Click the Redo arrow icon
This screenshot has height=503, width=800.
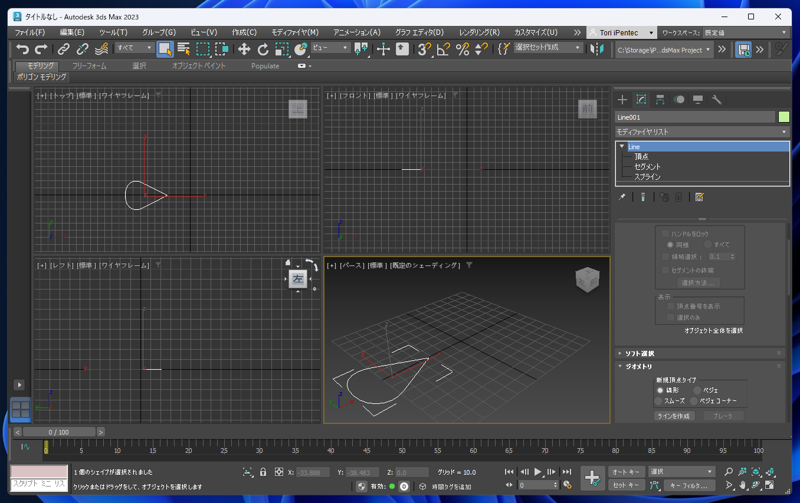click(x=41, y=49)
